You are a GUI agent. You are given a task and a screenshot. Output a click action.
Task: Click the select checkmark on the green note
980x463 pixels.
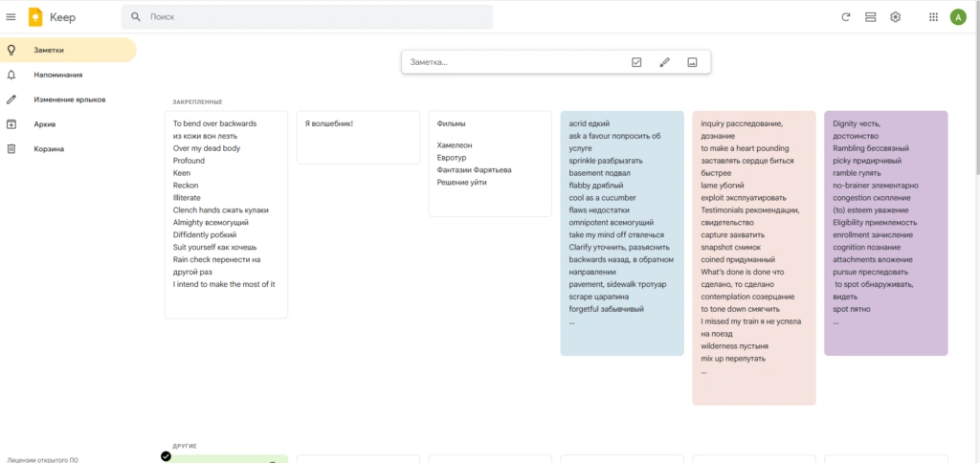[x=166, y=456]
